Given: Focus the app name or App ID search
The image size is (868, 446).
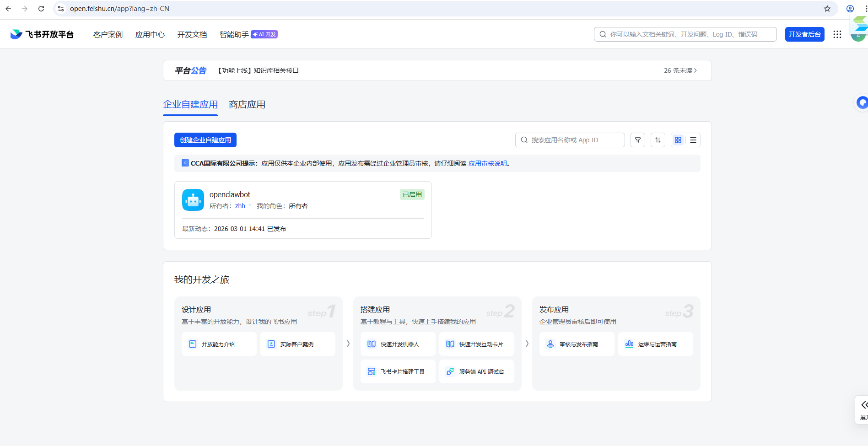Looking at the screenshot, I should coord(570,140).
